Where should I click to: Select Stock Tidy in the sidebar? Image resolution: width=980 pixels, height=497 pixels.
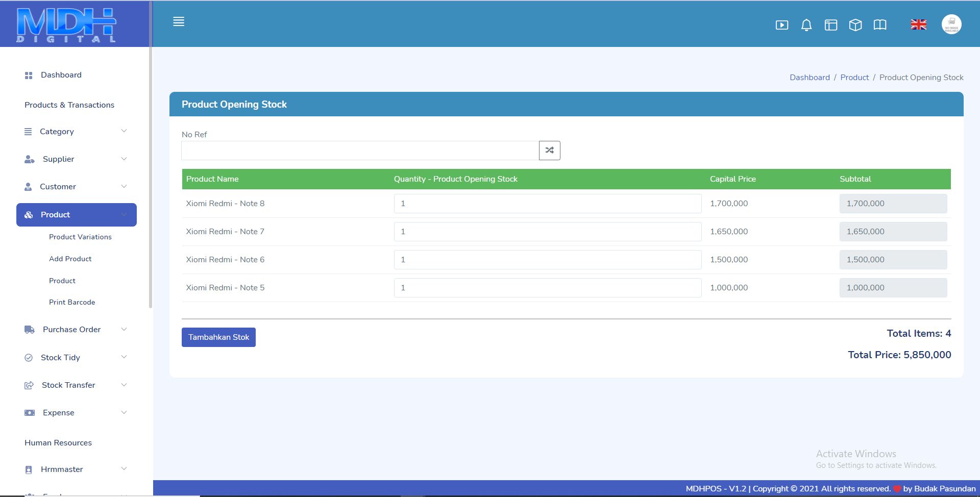pos(60,358)
